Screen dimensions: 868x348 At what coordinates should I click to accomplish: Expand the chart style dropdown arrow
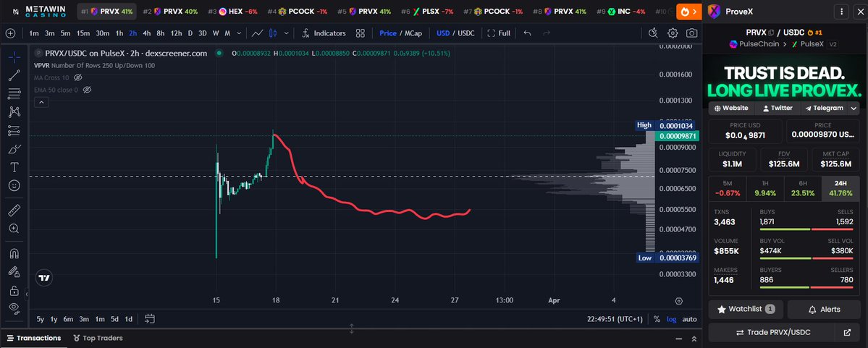[286, 33]
